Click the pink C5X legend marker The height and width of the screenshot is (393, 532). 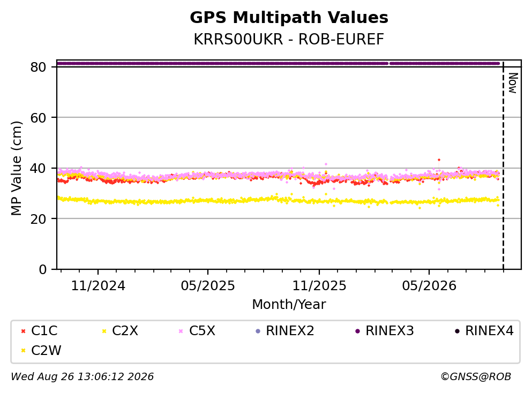pyautogui.click(x=181, y=331)
